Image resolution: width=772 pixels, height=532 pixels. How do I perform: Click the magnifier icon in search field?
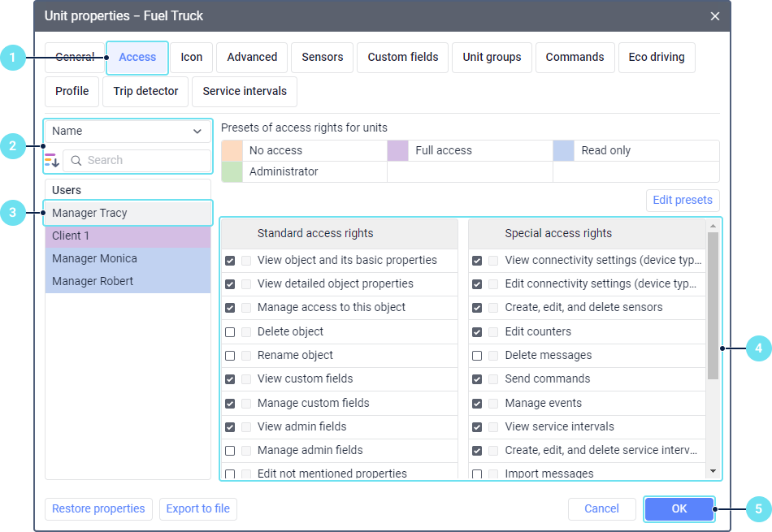point(76,161)
